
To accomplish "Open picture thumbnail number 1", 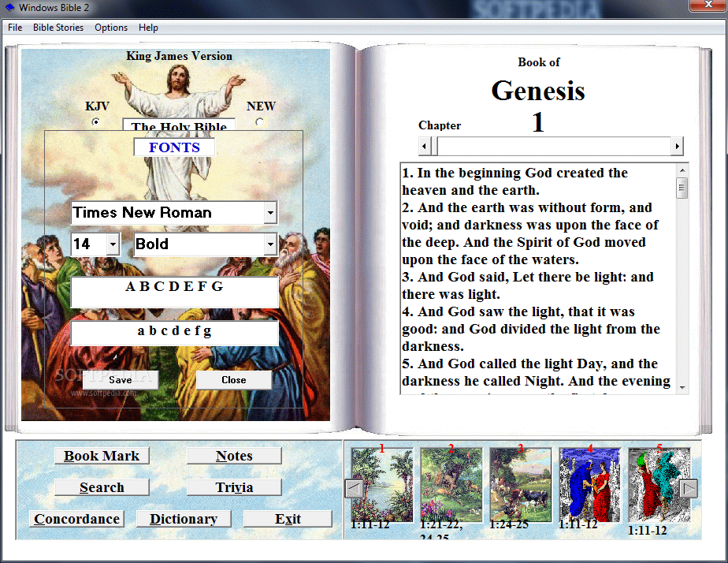I will tap(382, 484).
